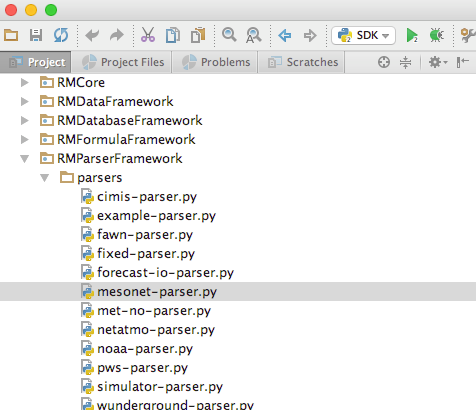The image size is (476, 410).
Task: Click the Collapse All icon in the panel header
Action: tap(405, 62)
